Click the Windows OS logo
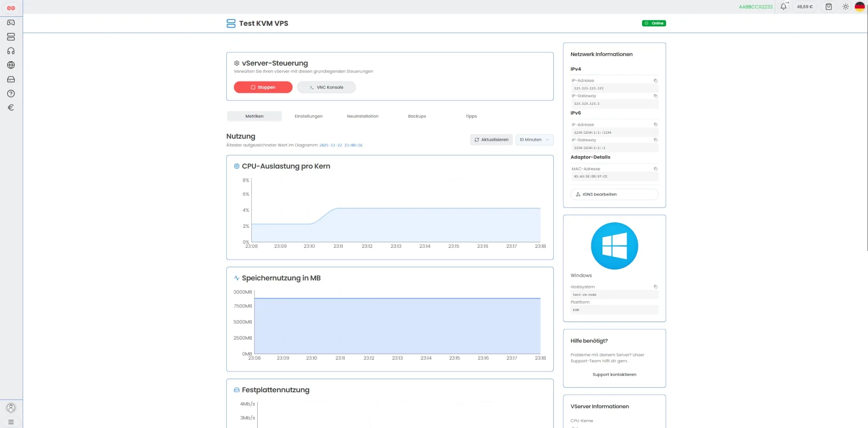 point(614,246)
